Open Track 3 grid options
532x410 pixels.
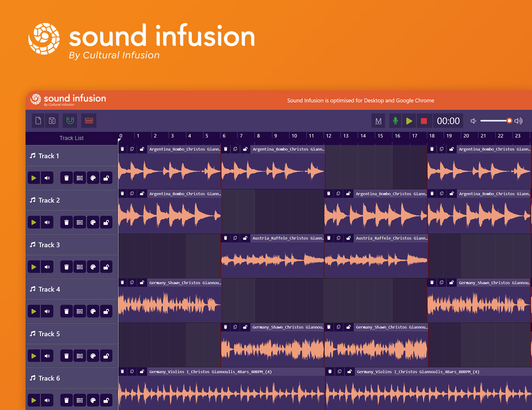[x=80, y=267]
